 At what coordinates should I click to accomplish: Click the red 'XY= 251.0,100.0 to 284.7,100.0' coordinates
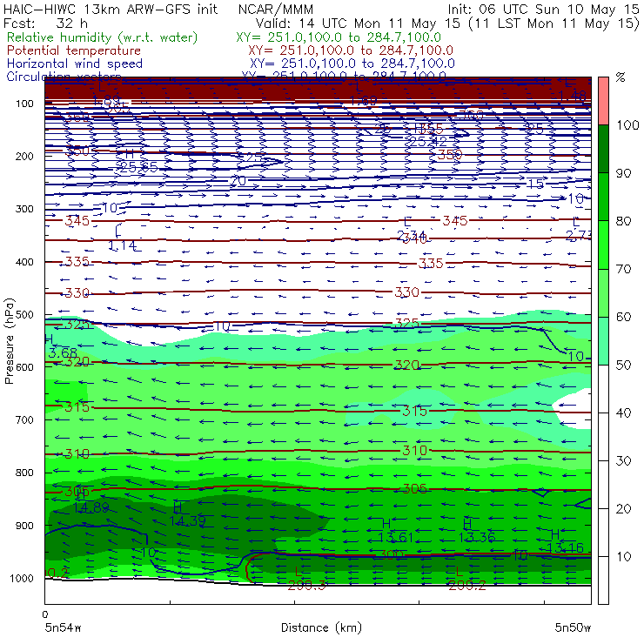351,50
